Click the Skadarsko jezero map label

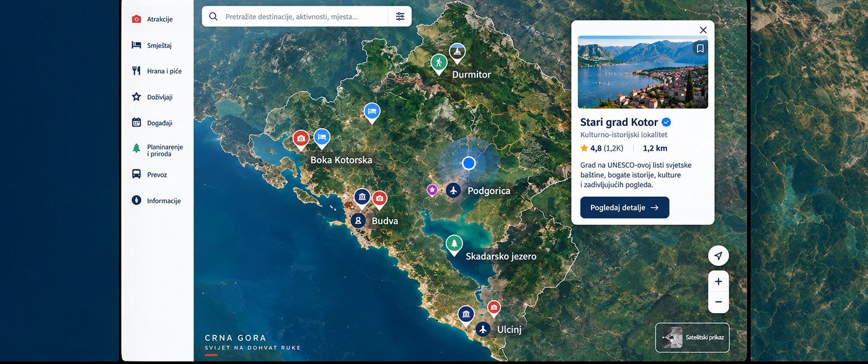point(501,256)
